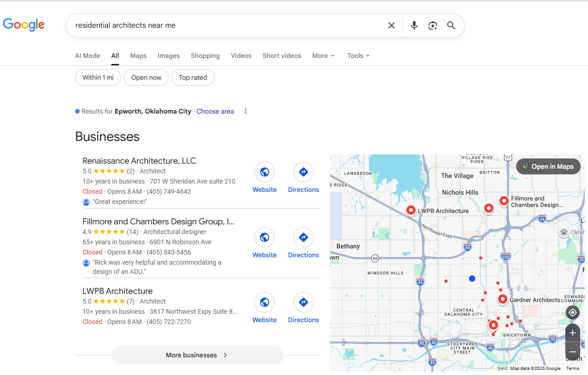Click inside the search text field
588x375 pixels.
pos(227,25)
